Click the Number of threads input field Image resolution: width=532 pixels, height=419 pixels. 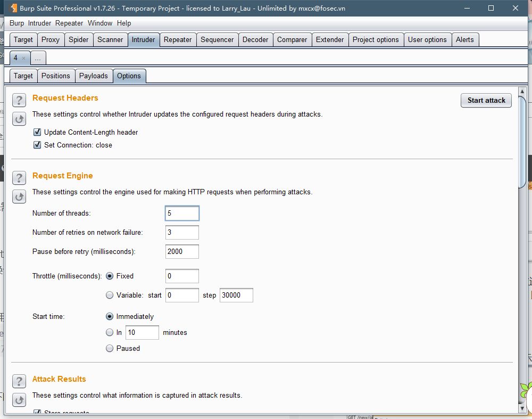pos(182,213)
